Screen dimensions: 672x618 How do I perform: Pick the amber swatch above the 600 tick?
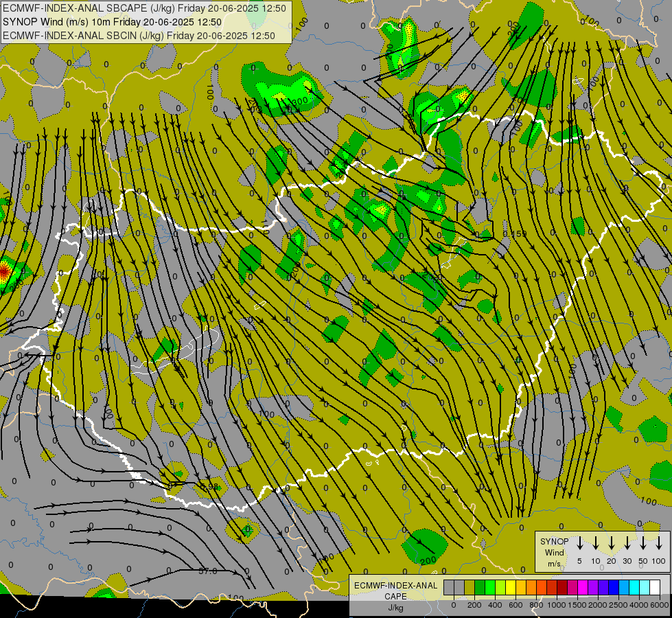coord(521,587)
